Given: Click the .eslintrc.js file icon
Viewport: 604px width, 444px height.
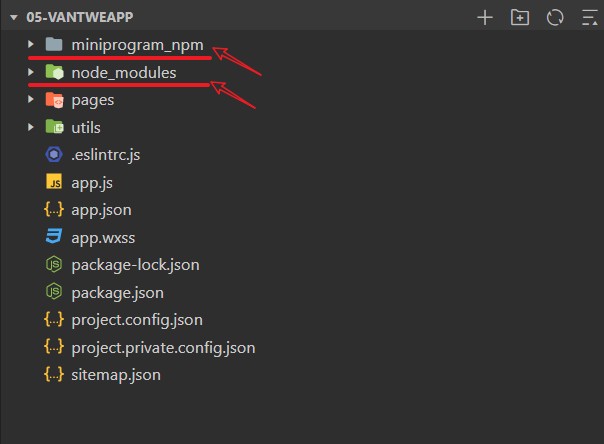Looking at the screenshot, I should tap(54, 155).
